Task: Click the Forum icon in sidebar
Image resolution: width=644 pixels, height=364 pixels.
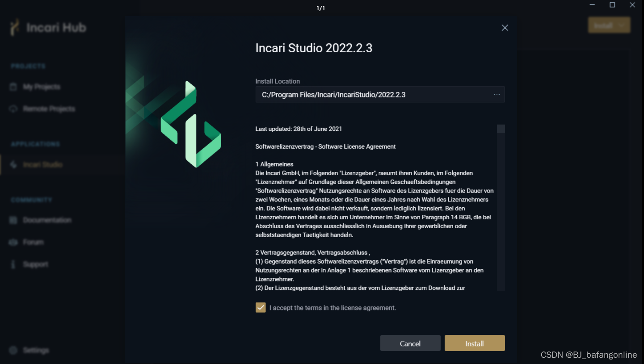Action: click(13, 242)
